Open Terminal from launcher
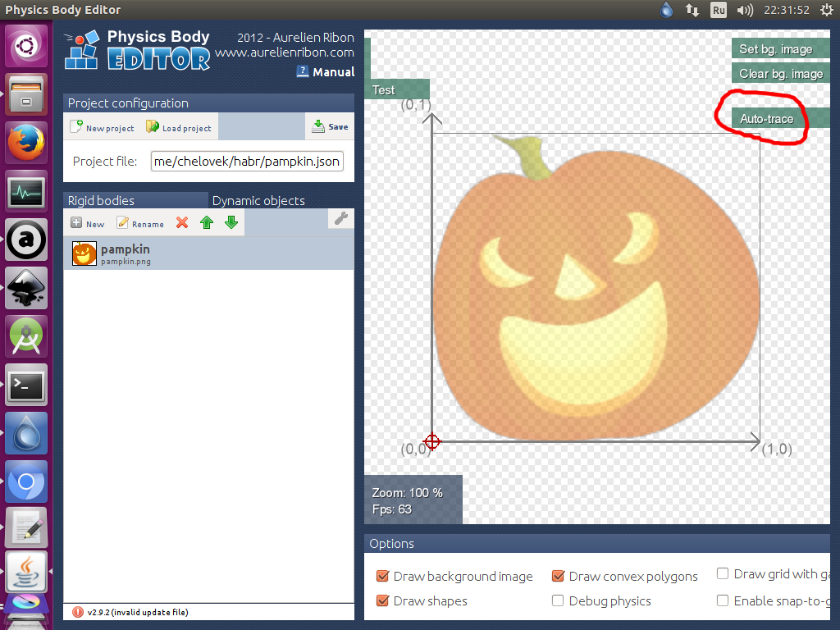 (26, 385)
